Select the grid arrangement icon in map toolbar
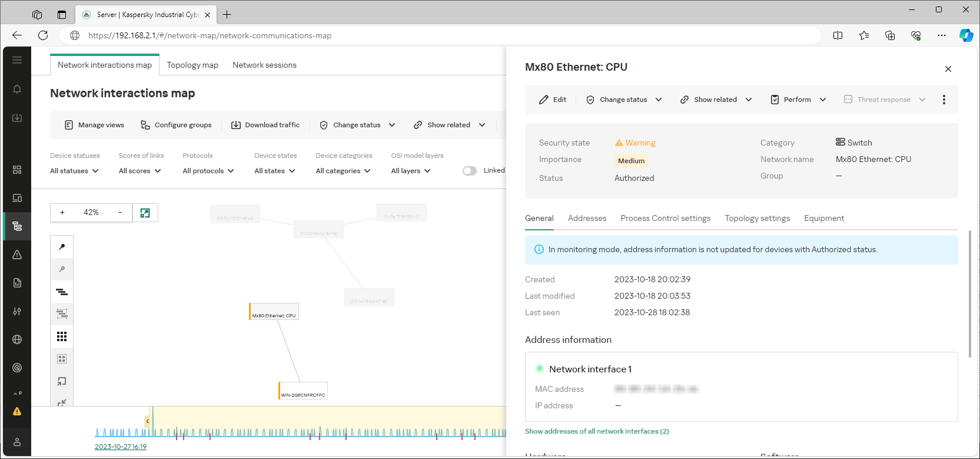 (x=62, y=336)
